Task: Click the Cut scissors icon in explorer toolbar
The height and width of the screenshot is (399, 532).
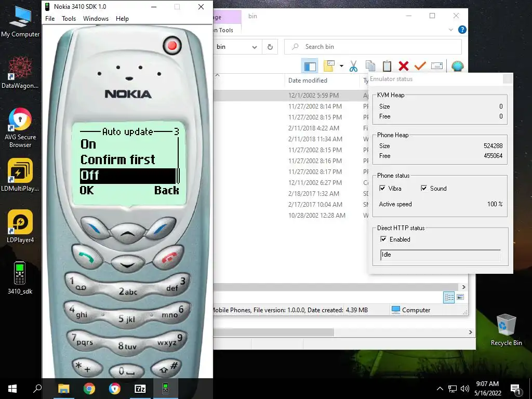Action: coord(353,66)
